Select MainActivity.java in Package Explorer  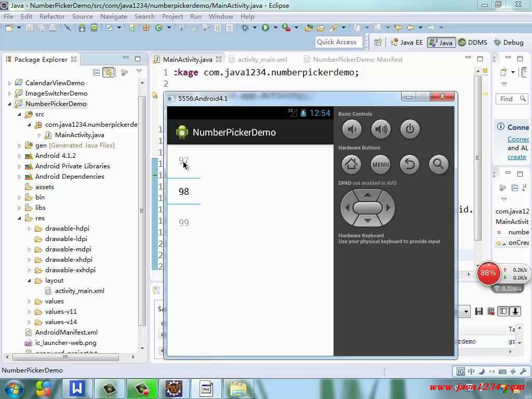[x=79, y=135]
